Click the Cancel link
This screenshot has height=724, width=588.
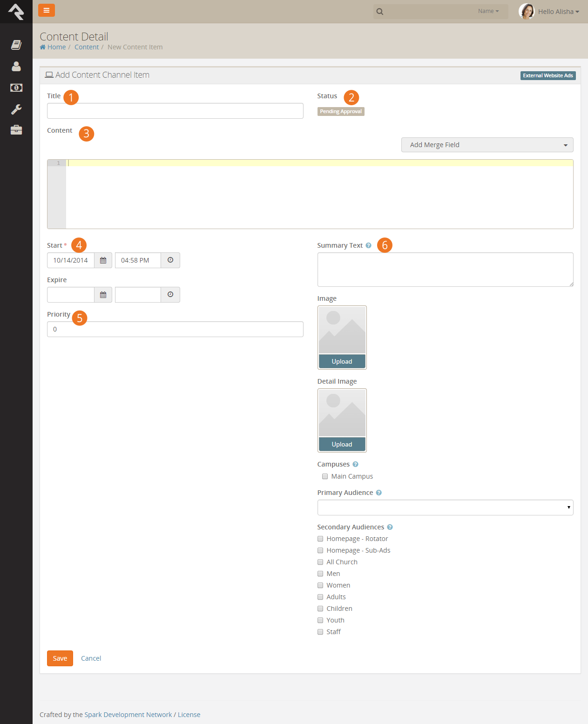[x=91, y=658]
